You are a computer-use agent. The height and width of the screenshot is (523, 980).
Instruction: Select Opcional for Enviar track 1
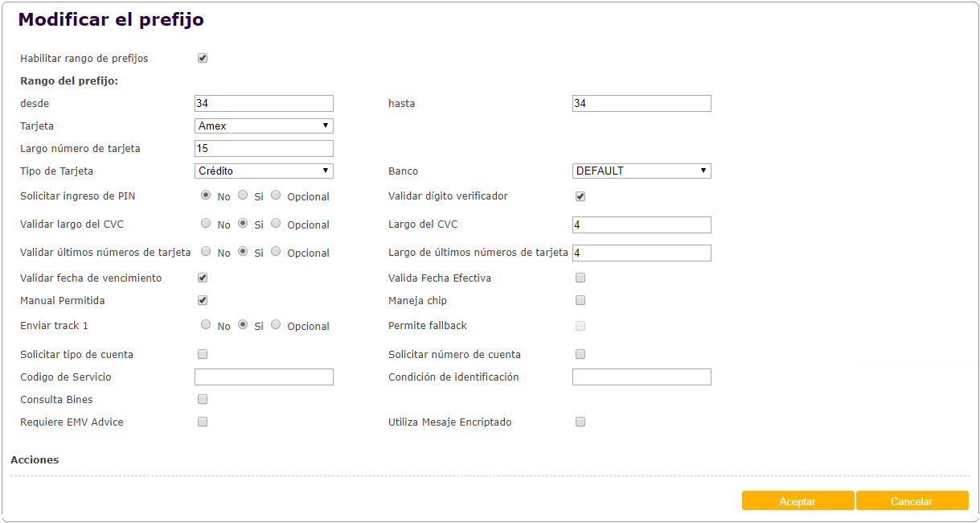[x=276, y=324]
